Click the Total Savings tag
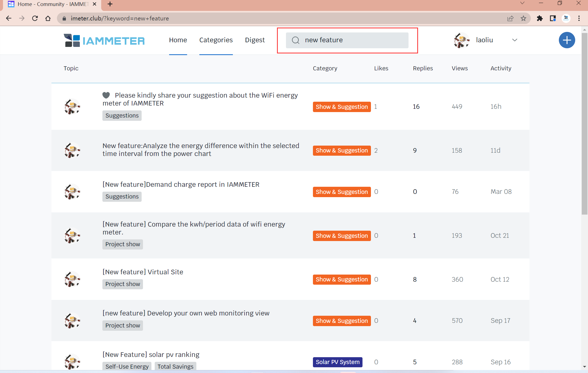 [175, 366]
